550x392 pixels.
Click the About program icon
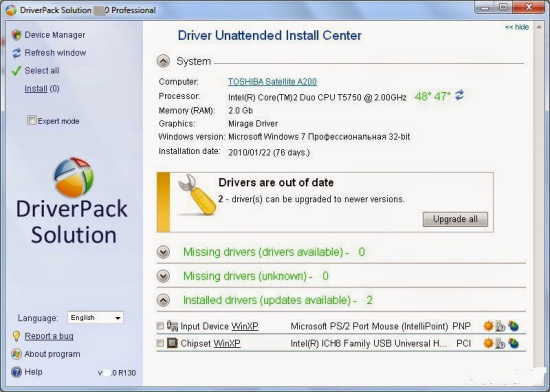tap(16, 354)
